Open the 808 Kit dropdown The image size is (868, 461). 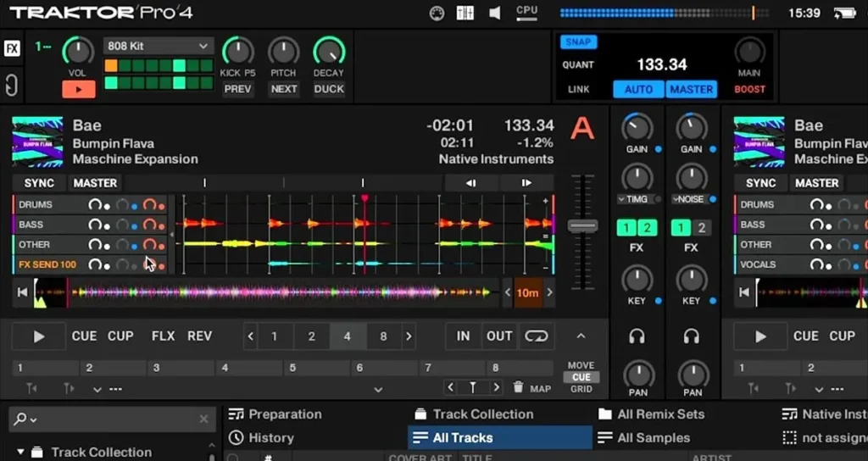click(x=158, y=46)
